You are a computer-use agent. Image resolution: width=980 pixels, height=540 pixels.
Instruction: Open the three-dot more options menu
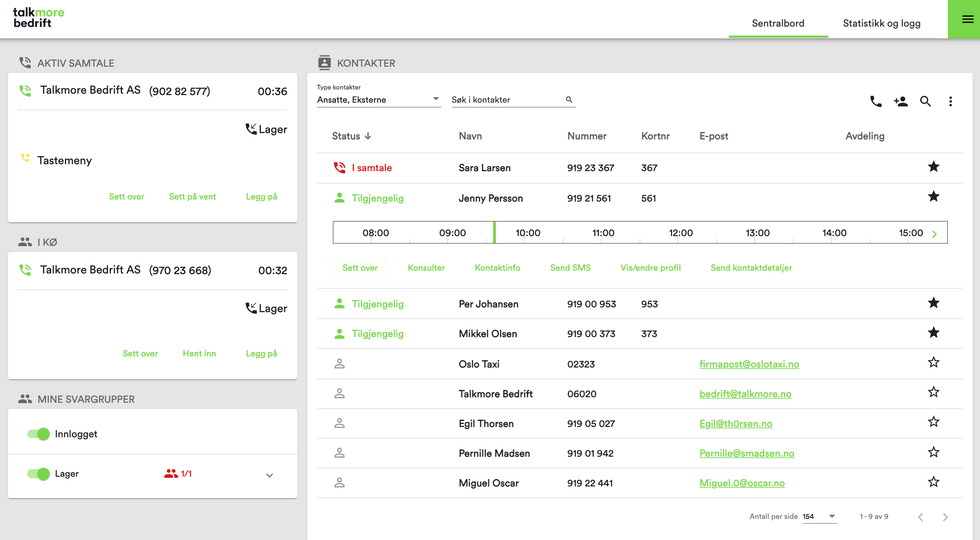pyautogui.click(x=950, y=101)
